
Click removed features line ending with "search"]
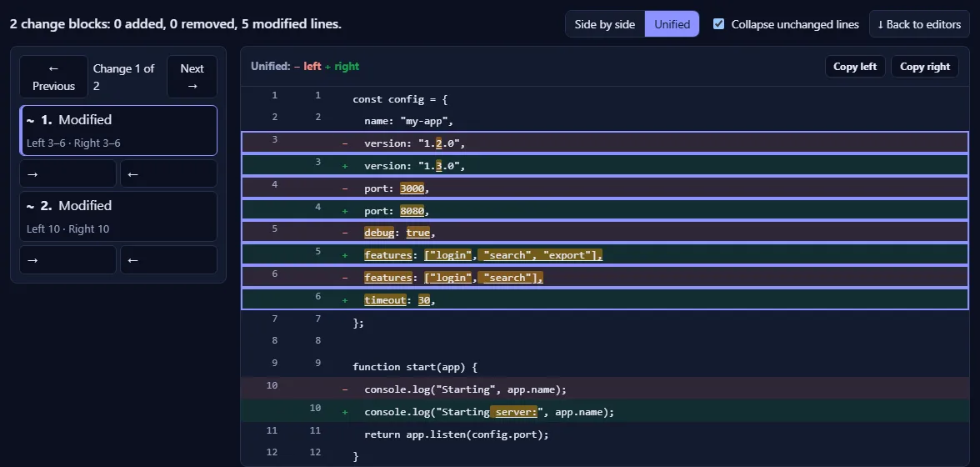tap(604, 278)
